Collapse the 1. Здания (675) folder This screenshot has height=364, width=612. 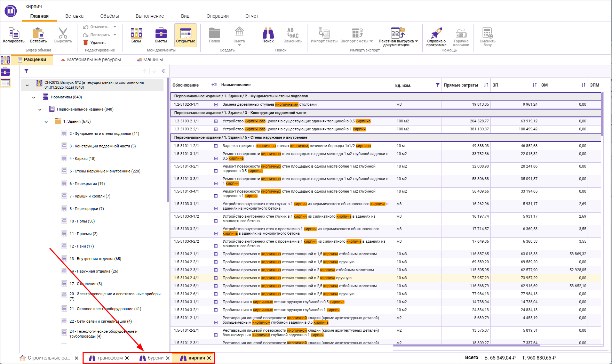tap(46, 122)
